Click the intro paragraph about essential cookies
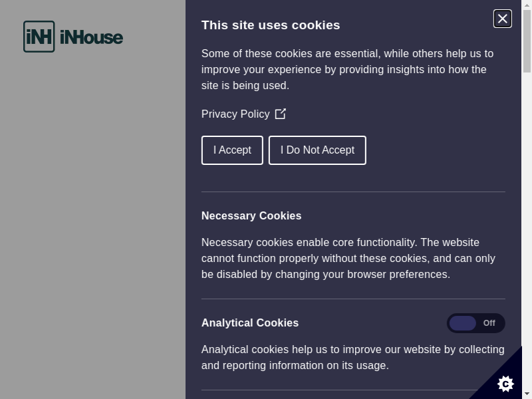The image size is (532, 399). [x=347, y=69]
